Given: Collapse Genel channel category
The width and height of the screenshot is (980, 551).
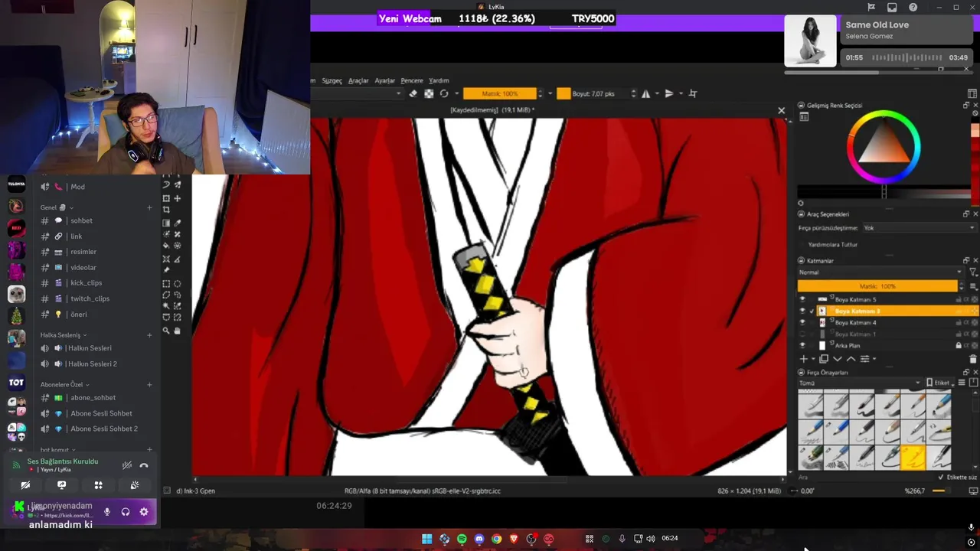Looking at the screenshot, I should 57,207.
